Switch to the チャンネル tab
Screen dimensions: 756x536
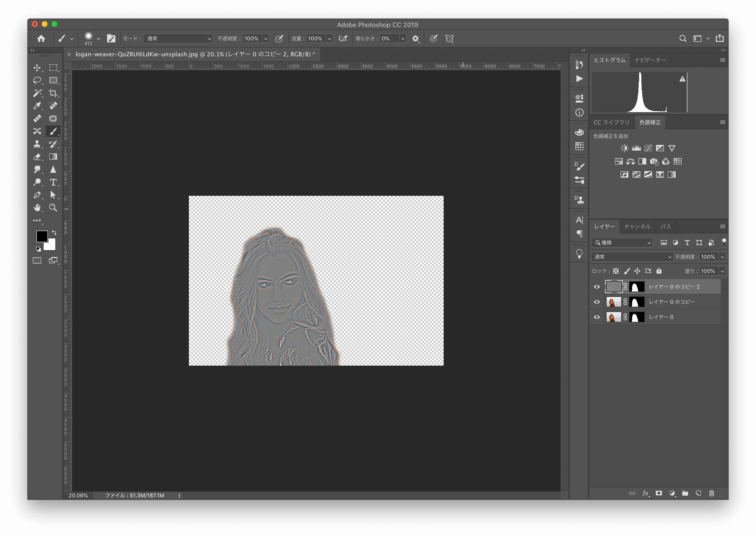click(637, 226)
